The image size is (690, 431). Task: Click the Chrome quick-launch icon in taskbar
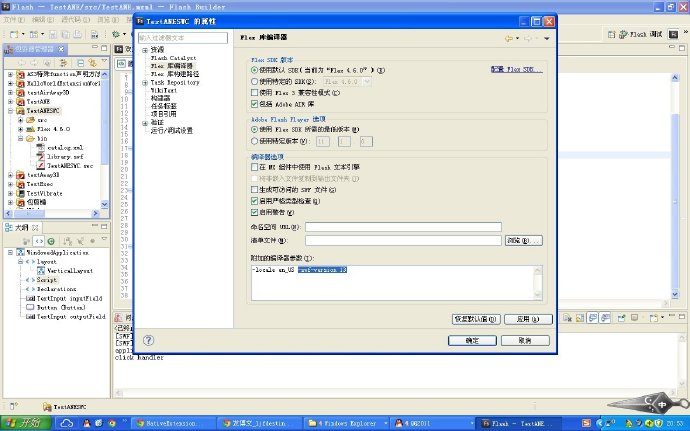pos(112,423)
